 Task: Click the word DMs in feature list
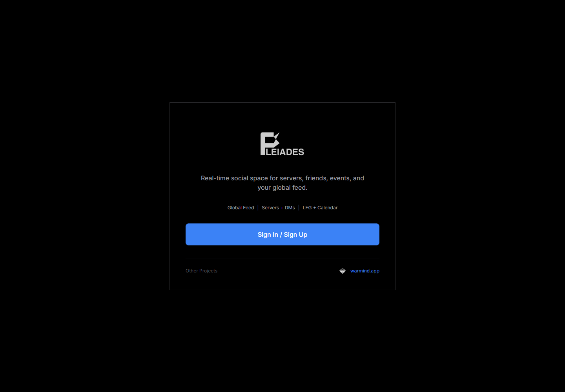coord(290,208)
